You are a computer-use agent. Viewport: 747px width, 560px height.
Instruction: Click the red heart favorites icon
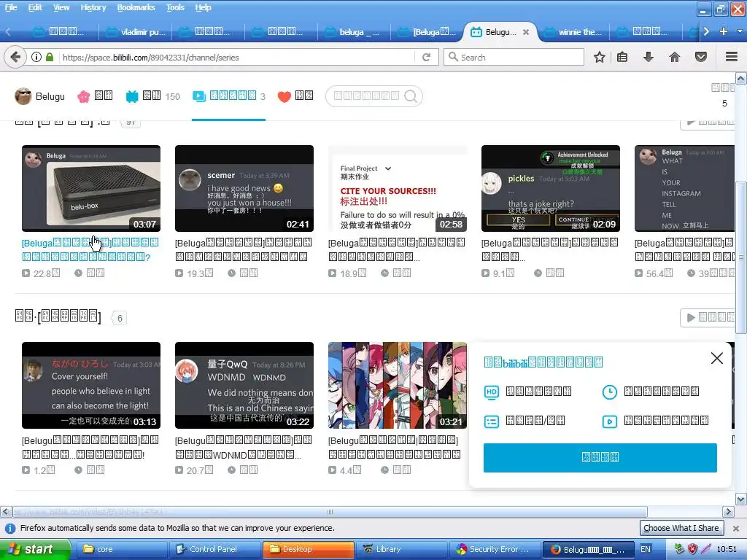[285, 97]
